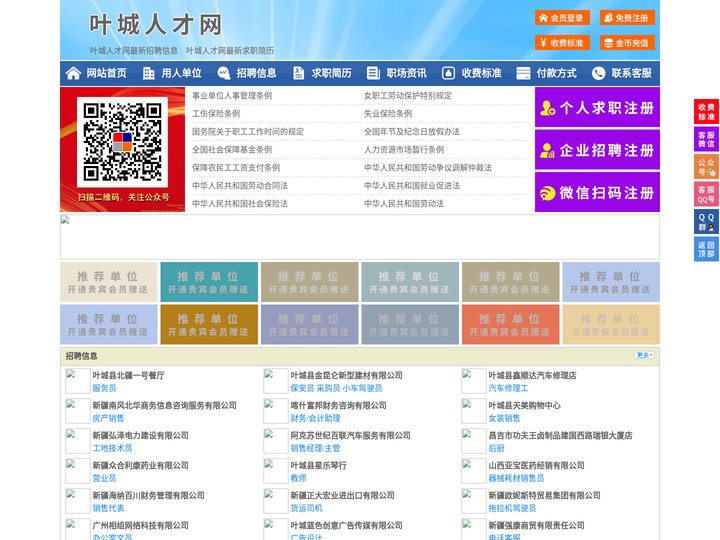Click the orange-red 推荐单位 tile
This screenshot has width=720, height=540.
[x=511, y=324]
